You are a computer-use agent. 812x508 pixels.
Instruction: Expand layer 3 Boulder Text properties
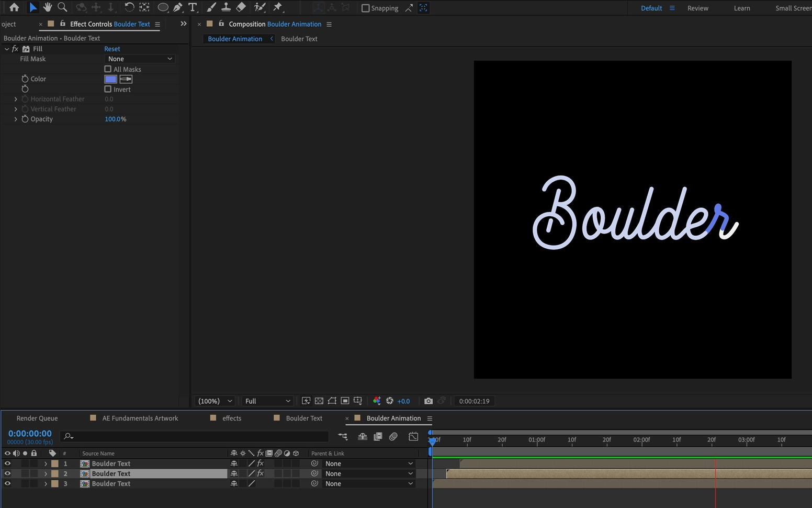click(x=46, y=483)
